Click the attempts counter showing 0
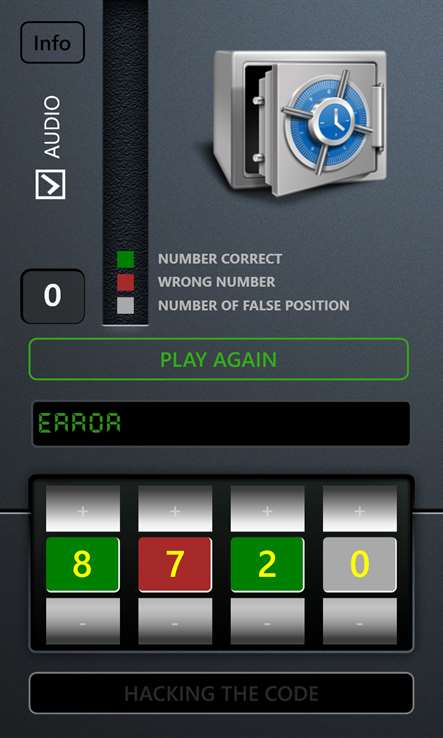This screenshot has width=443, height=738. tap(53, 296)
